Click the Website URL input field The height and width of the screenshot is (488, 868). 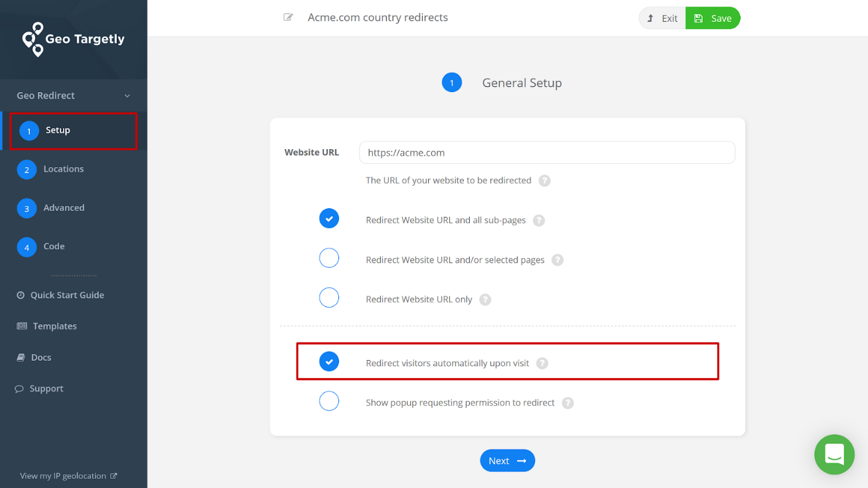click(x=547, y=152)
